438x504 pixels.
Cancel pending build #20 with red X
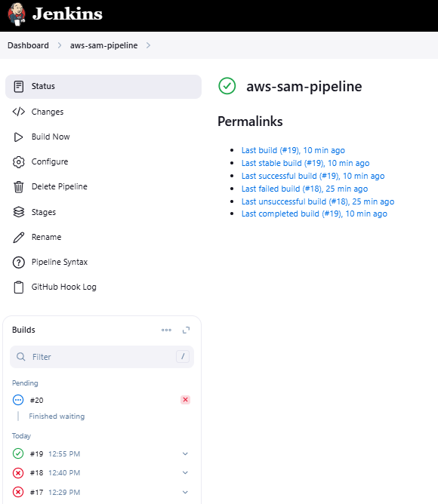point(185,400)
